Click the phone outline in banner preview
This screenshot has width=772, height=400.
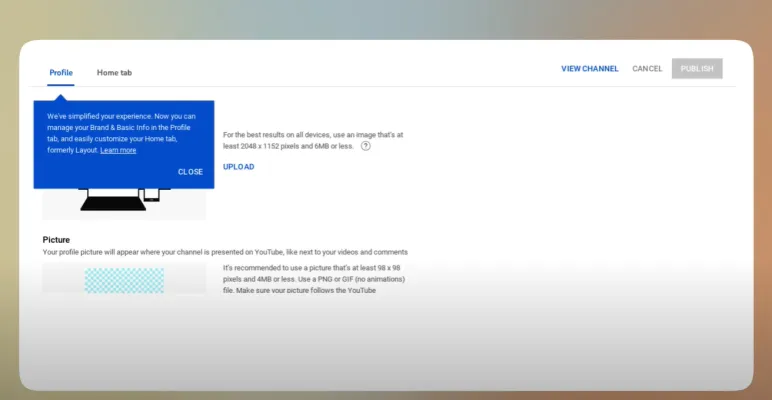[x=151, y=194]
